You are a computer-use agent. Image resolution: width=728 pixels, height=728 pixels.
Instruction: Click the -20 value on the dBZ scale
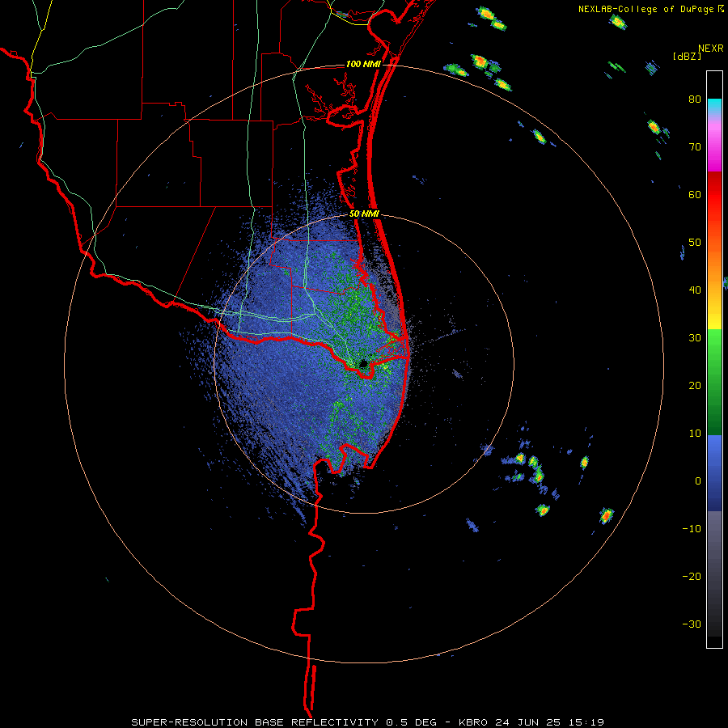coord(692,576)
